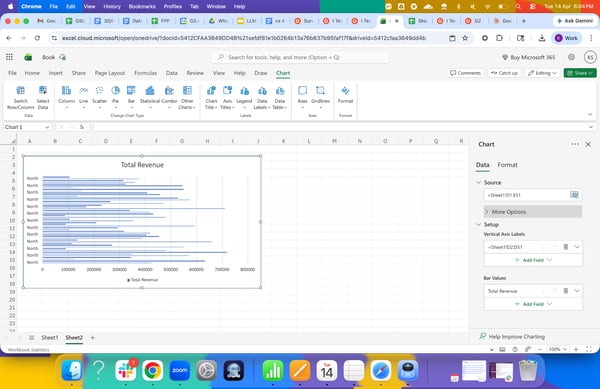Click the all sheets list icon
Screen dimensions: 600x389
(32, 338)
